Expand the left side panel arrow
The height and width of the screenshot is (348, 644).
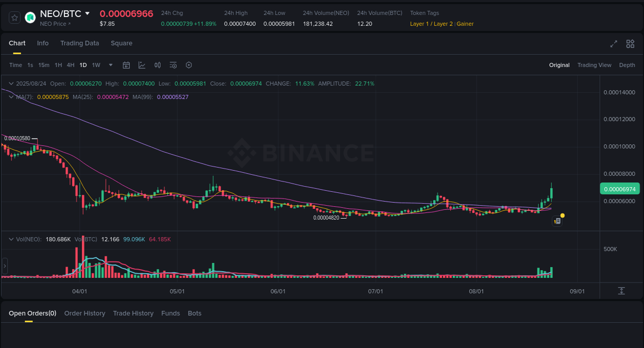[x=4, y=266]
